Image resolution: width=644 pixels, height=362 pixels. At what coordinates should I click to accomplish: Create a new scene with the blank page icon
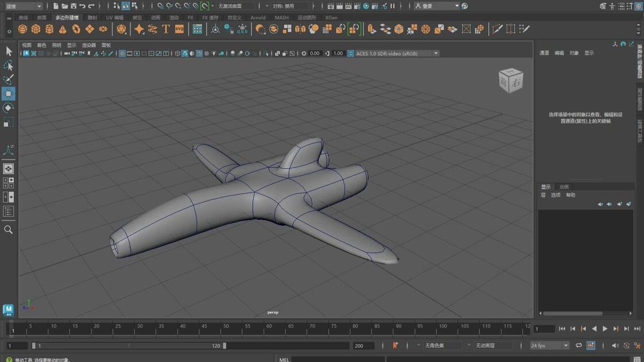(55, 6)
